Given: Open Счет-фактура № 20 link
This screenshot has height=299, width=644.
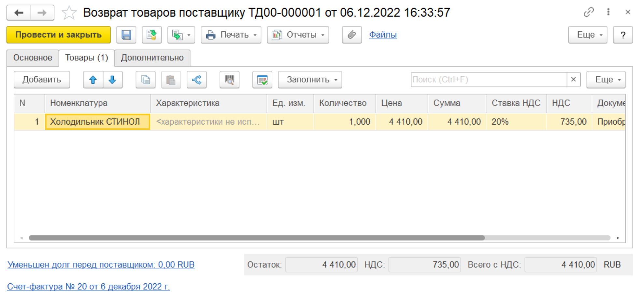Looking at the screenshot, I should [x=88, y=287].
